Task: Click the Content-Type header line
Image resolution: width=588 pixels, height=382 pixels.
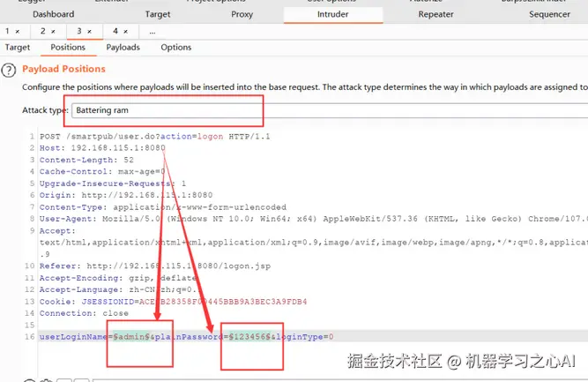Action: point(163,207)
